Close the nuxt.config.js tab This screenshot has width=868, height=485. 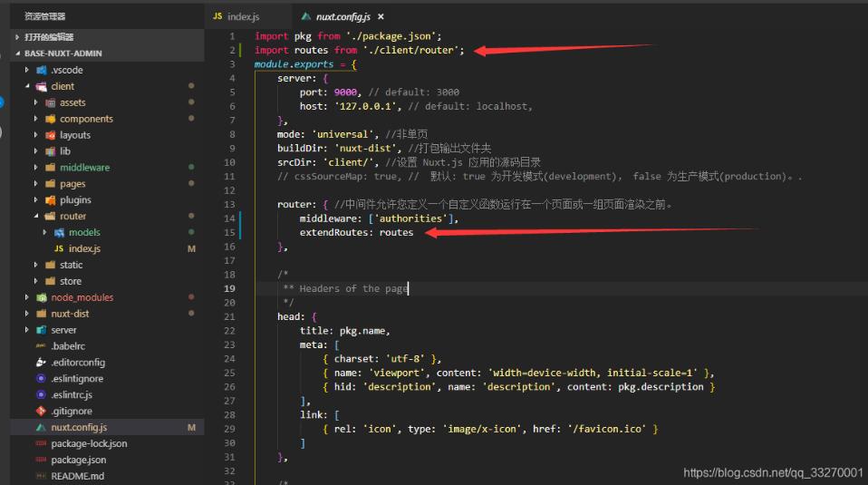tap(381, 16)
